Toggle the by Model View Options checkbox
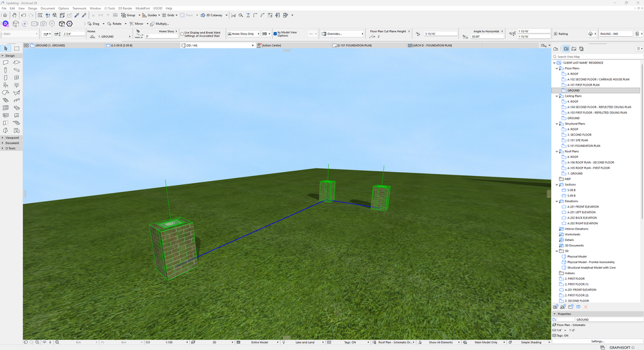Screen dimensions: 644x350 tap(275, 34)
